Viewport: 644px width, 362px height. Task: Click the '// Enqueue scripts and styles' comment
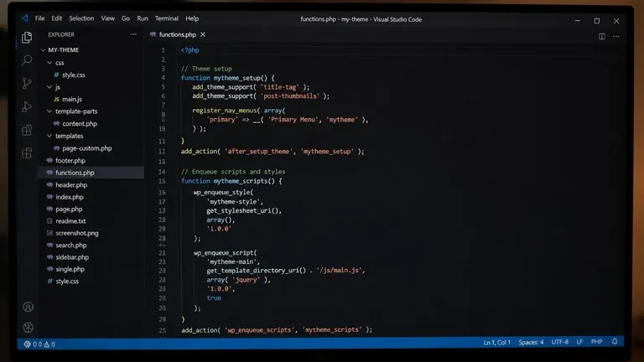(233, 172)
